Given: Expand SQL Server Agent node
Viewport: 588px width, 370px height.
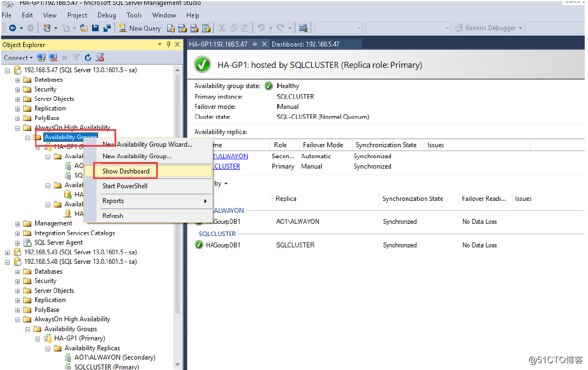Looking at the screenshot, I should pos(17,243).
